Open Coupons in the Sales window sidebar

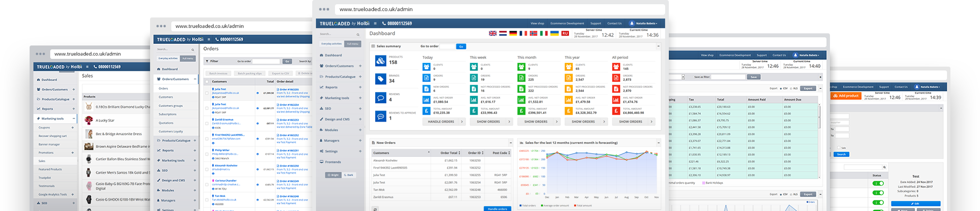pyautogui.click(x=44, y=127)
